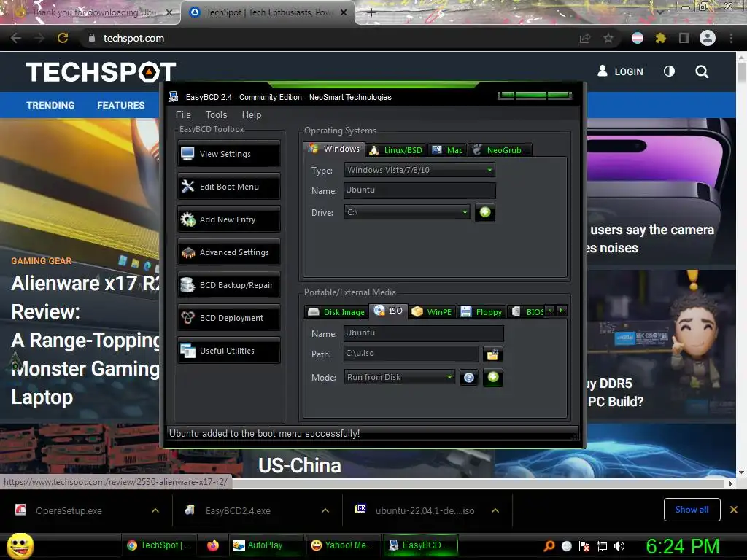Open the Tools menu in EasyBCD
Image resolution: width=747 pixels, height=560 pixels.
click(216, 114)
